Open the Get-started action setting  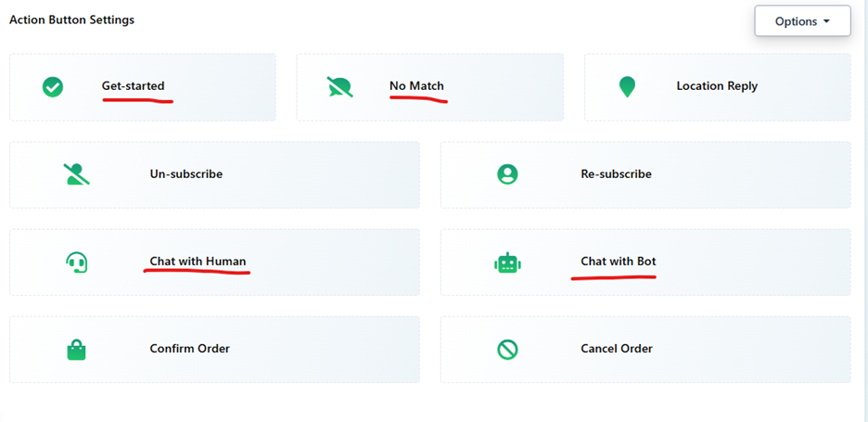click(x=133, y=86)
